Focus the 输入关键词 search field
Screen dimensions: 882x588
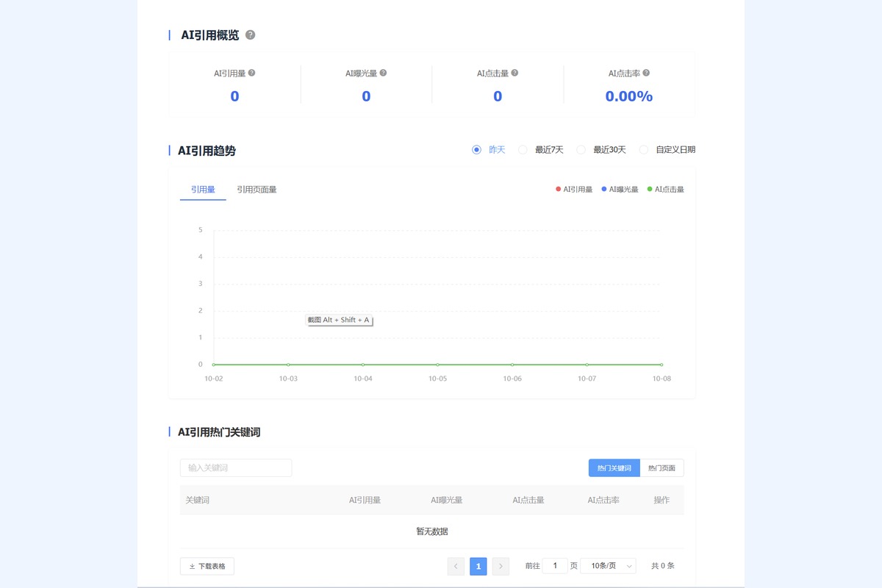tap(236, 467)
